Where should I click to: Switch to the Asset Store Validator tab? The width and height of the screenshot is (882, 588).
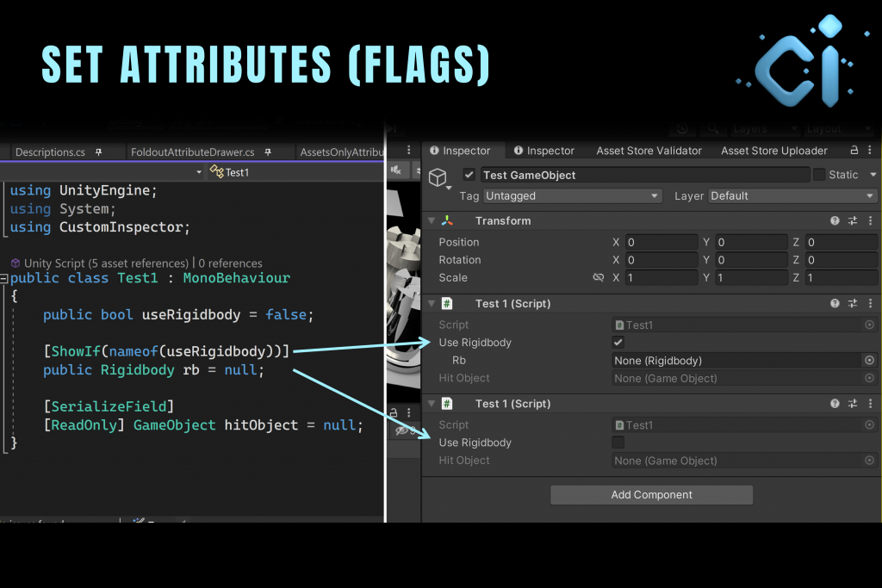coord(649,151)
